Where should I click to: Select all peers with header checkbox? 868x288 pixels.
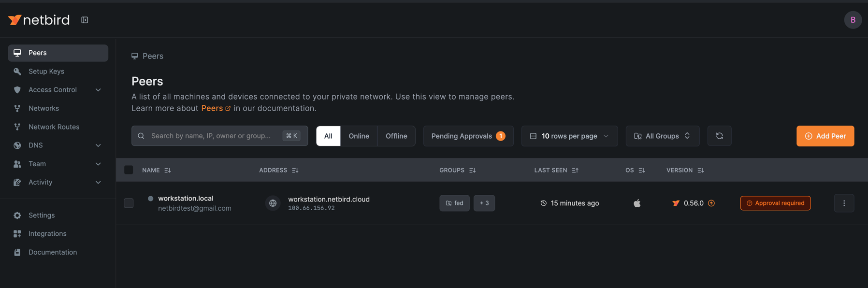tap(129, 170)
